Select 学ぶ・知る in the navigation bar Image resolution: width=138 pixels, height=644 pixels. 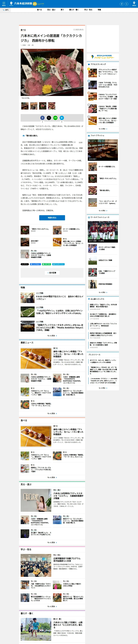(x=88, y=10)
